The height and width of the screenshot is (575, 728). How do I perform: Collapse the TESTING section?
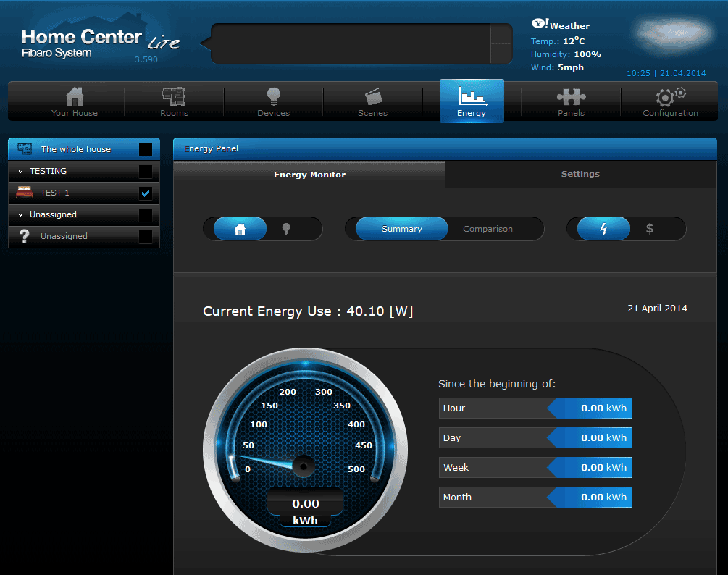tap(20, 172)
